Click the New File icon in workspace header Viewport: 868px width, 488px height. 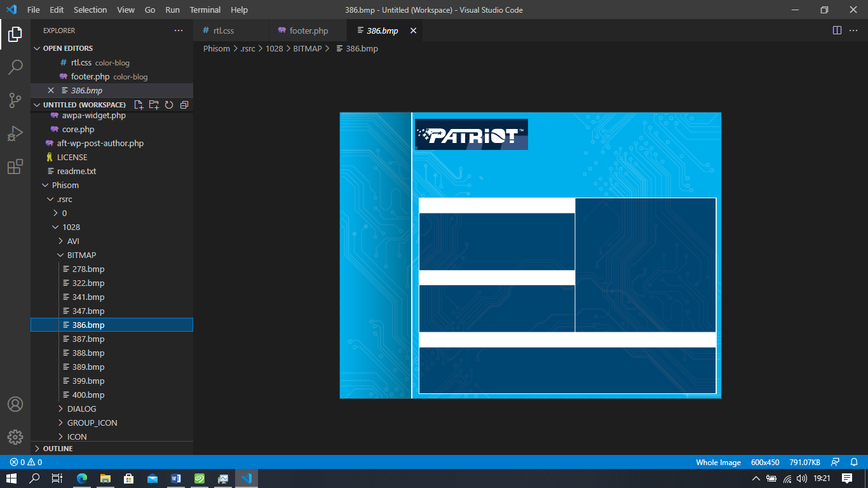tap(139, 105)
